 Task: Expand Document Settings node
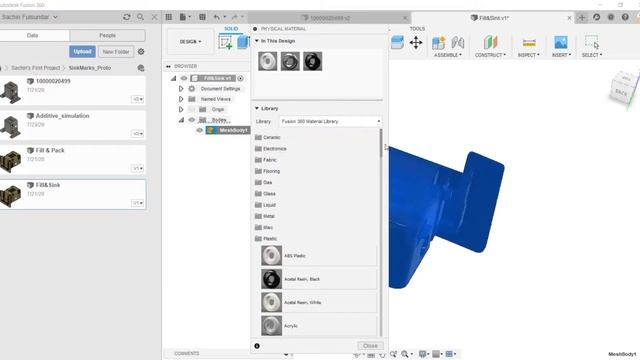(181, 89)
